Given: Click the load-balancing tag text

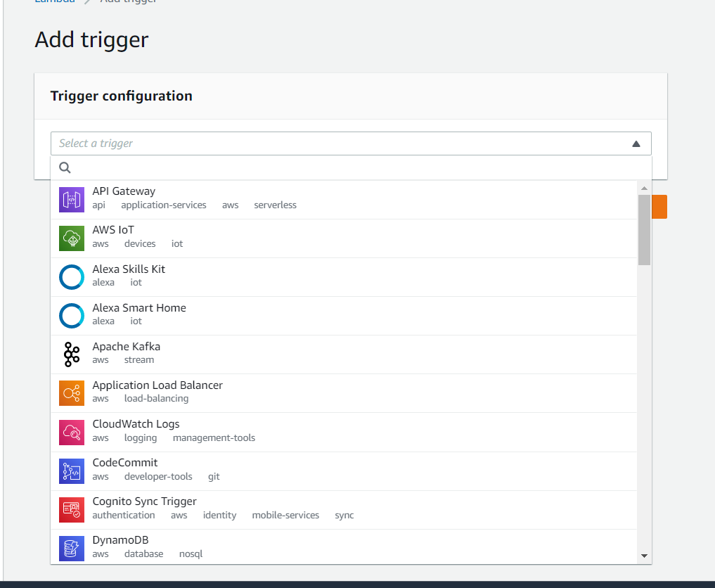Looking at the screenshot, I should pos(156,399).
